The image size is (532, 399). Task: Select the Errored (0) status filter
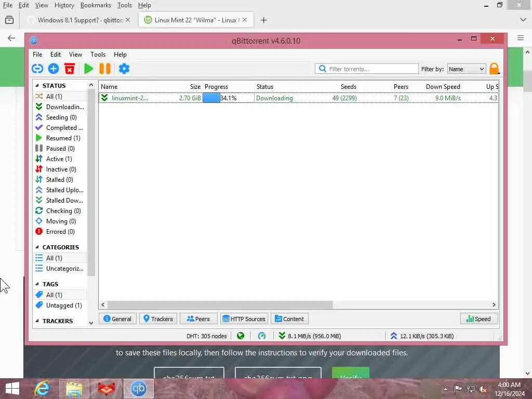pos(60,232)
